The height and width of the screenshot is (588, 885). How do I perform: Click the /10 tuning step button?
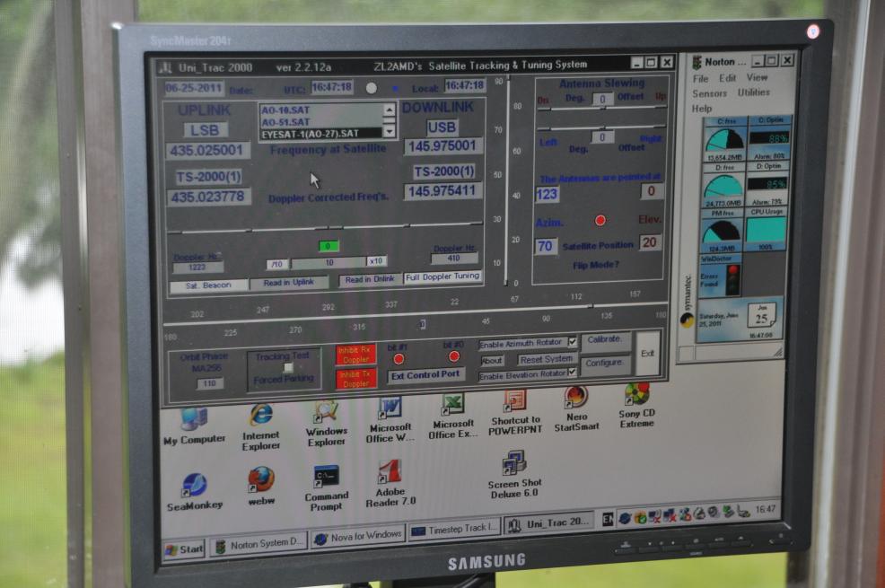[x=277, y=264]
